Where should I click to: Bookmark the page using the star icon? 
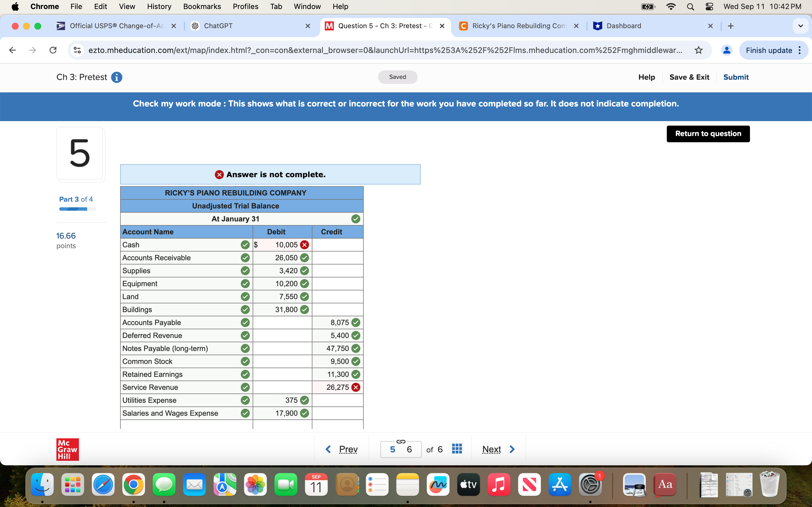tap(699, 50)
